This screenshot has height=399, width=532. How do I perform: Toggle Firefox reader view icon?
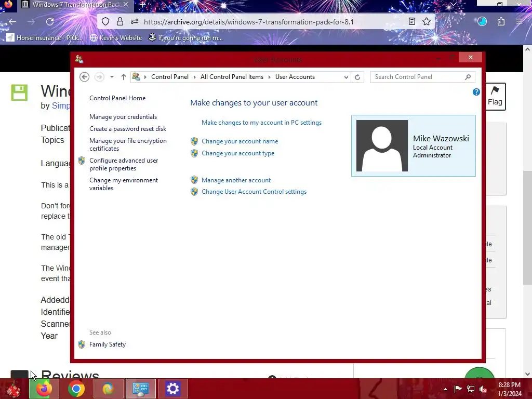tap(412, 22)
